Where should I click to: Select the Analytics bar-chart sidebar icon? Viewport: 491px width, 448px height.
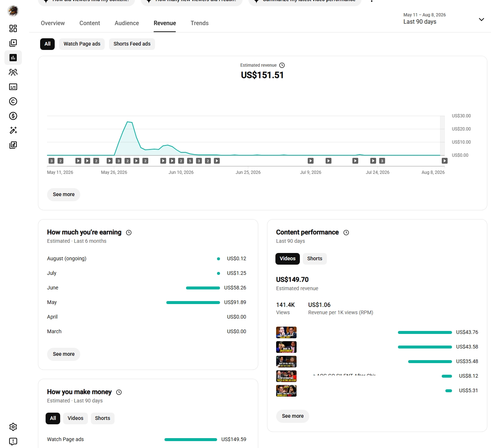[13, 58]
